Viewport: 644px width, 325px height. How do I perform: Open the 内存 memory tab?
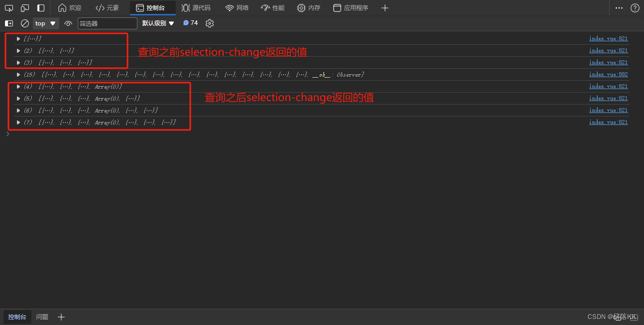(309, 8)
